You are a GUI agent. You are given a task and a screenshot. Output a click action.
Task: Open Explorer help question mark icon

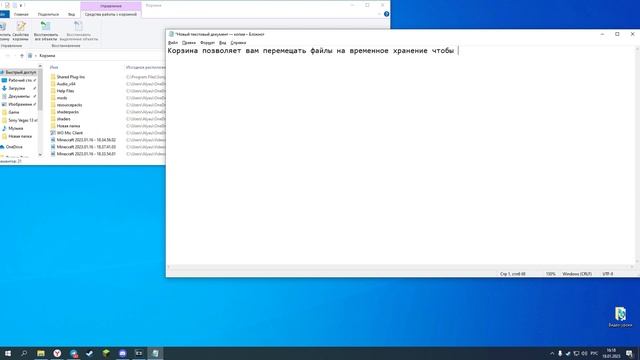[386, 14]
